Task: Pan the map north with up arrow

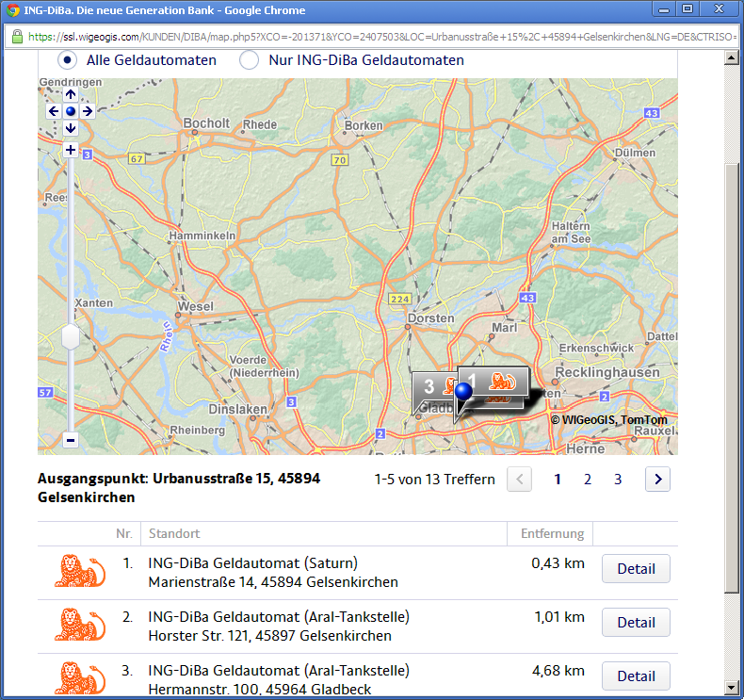Action: point(71,94)
